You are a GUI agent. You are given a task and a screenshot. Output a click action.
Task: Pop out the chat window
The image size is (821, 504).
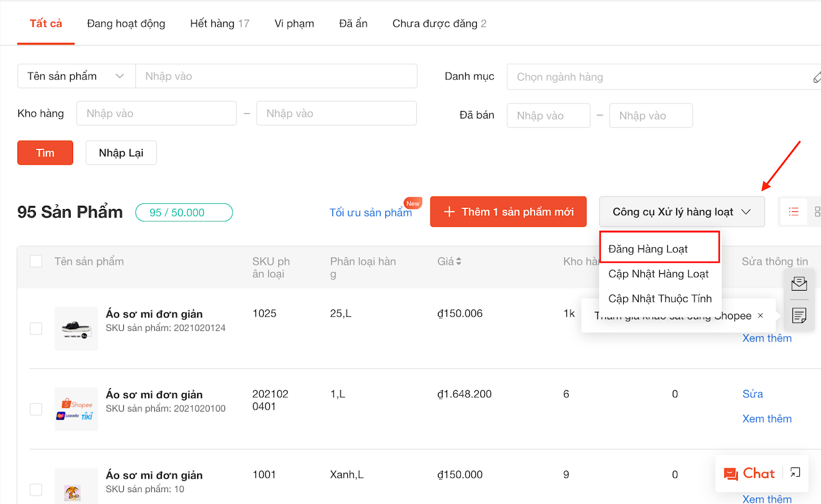[795, 473]
